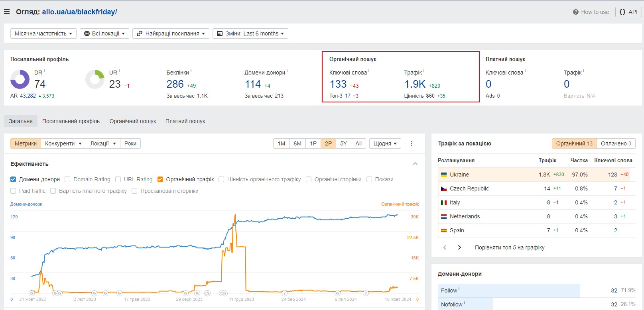
Task: Toggle the Домени-донори checkbox
Action: point(13,179)
